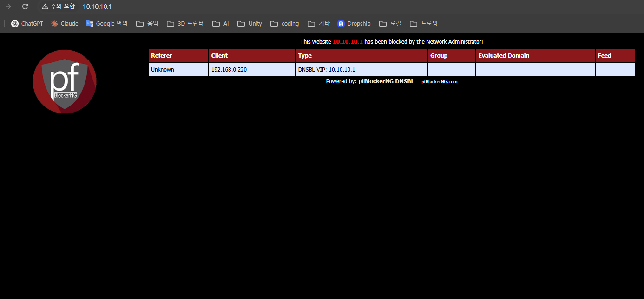Open the 로컬 bookmark folder
Screen dimensions: 644x299
pos(390,24)
